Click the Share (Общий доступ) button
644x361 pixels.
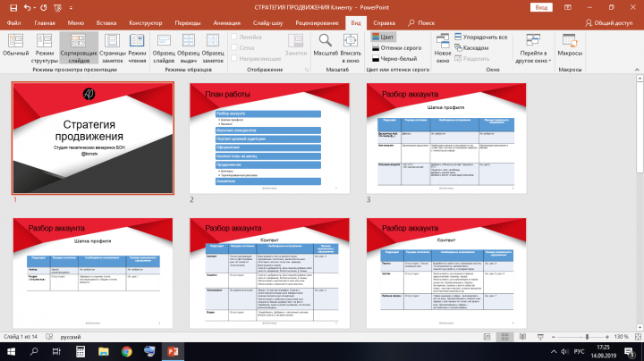tap(609, 23)
